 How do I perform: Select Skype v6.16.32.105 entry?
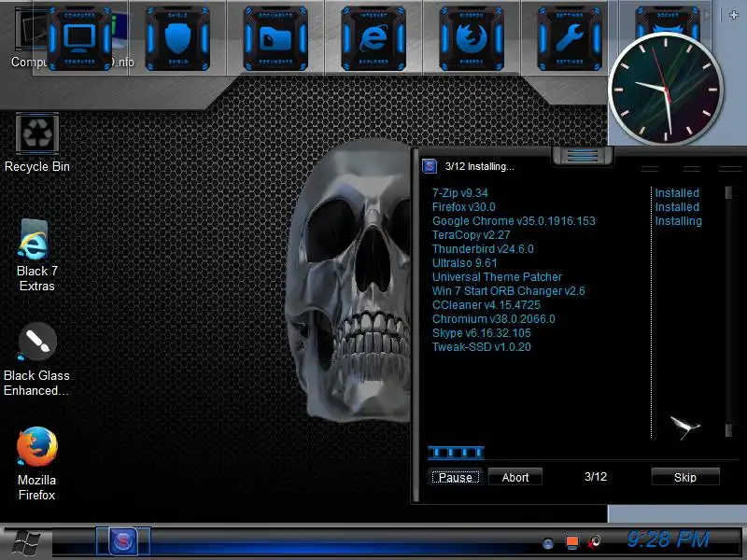click(481, 333)
